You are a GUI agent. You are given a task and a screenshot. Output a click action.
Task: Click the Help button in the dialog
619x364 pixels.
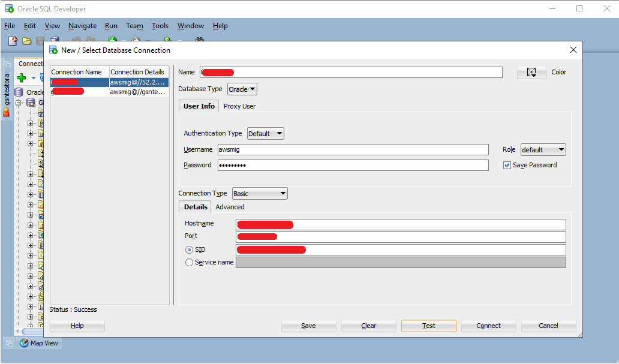77,326
